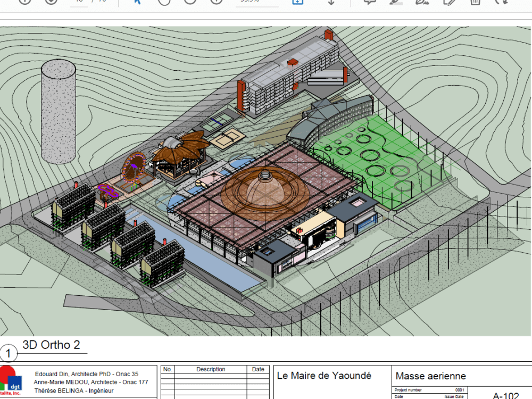
Task: Click the dgt company logo
Action: [x=11, y=381]
